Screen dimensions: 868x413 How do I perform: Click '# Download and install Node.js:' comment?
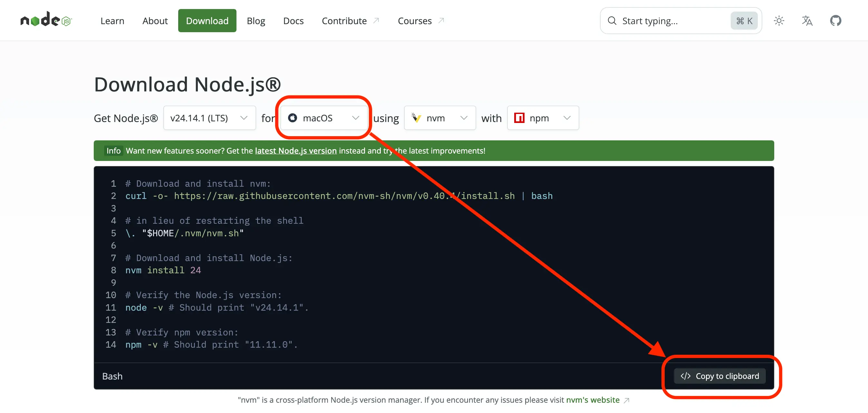(x=208, y=258)
